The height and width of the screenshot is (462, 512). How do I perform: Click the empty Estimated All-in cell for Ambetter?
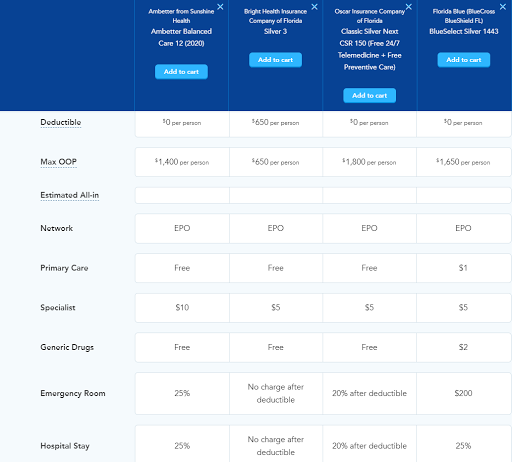click(x=182, y=195)
